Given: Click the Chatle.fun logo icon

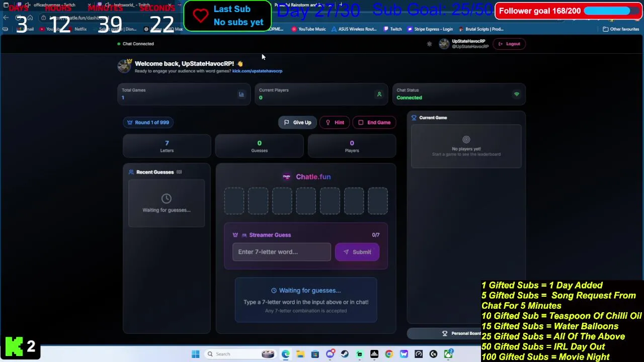Looking at the screenshot, I should [286, 176].
